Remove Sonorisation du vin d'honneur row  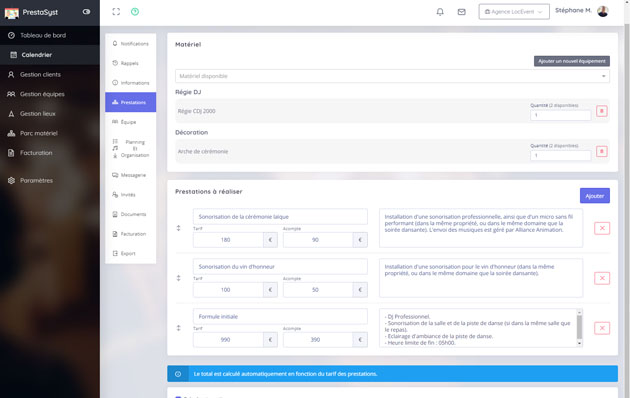(602, 278)
